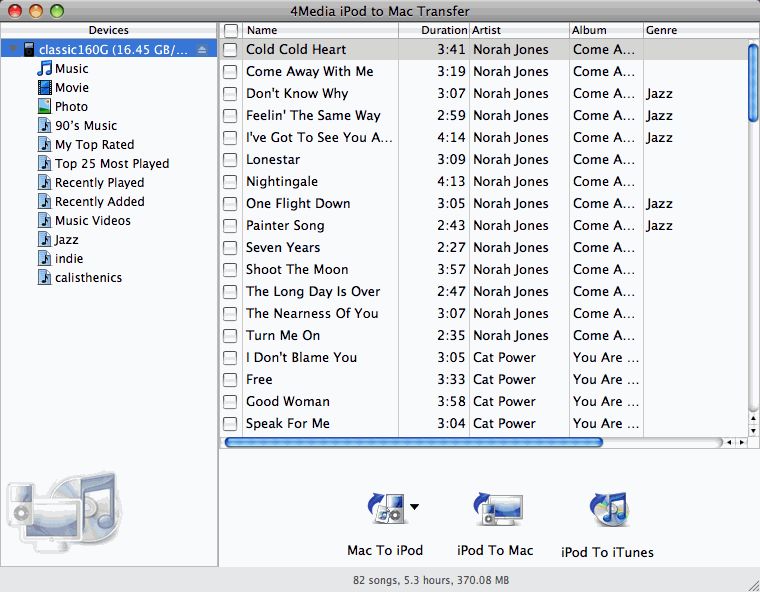760x592 pixels.
Task: Tick the Lonestar song checkbox
Action: coord(230,160)
